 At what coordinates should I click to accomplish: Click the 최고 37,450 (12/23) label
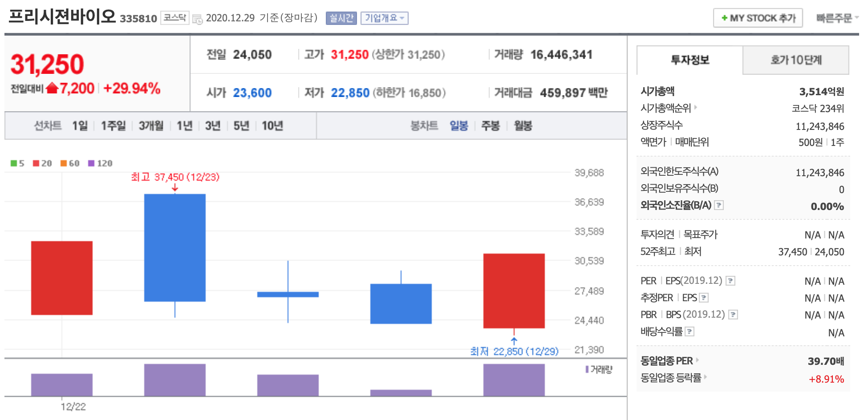click(x=175, y=177)
